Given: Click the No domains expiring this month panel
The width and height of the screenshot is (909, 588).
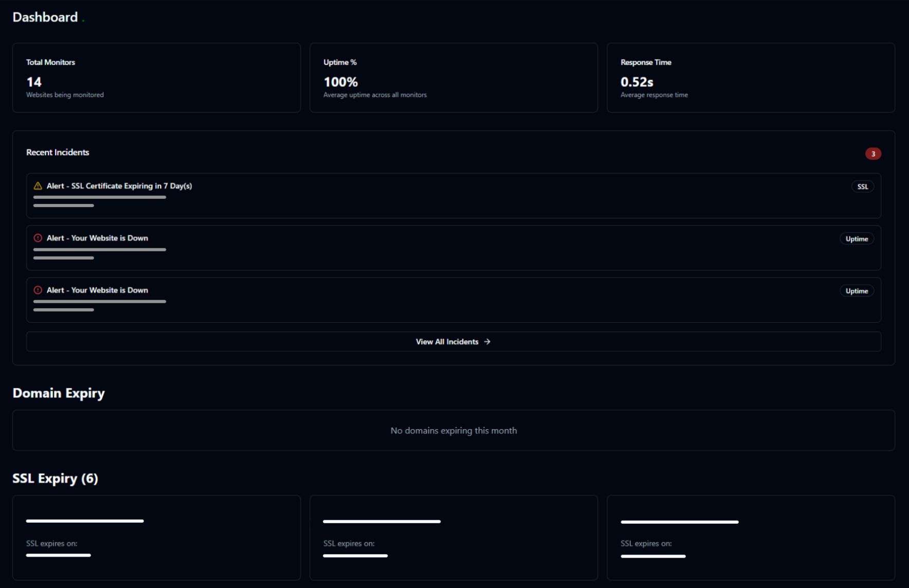Looking at the screenshot, I should [453, 431].
